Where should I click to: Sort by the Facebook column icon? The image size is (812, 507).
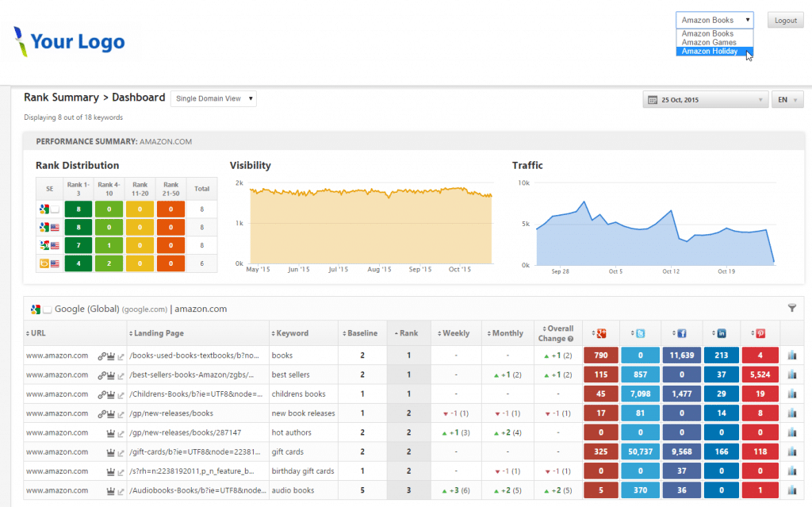pos(681,333)
